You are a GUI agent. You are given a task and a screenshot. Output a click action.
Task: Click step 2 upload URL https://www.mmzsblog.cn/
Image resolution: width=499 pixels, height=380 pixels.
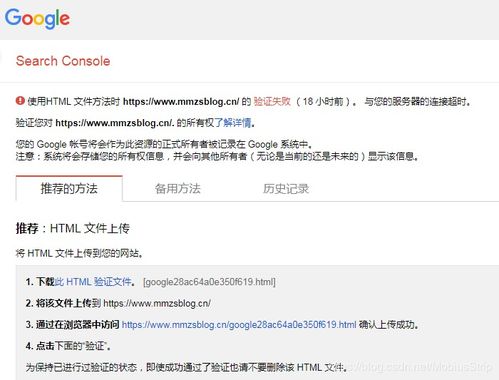click(157, 303)
